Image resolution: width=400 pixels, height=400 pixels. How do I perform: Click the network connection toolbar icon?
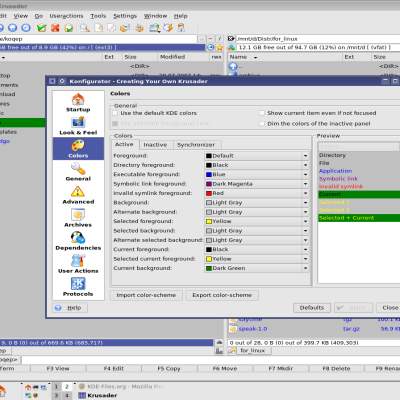coord(154,28)
